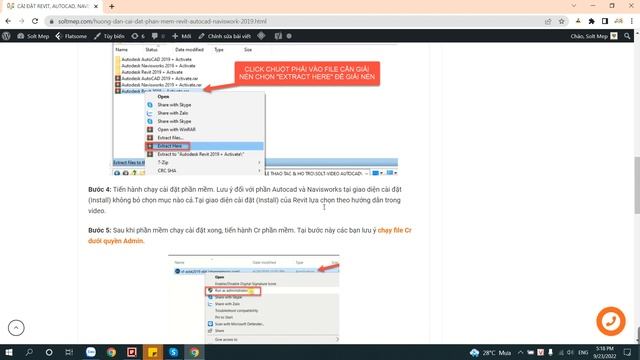Screen dimensions: 640x360
Task: Close the 'CÀI ĐẶT REVIT, AUTOCAD' tab
Action: tap(96, 7)
